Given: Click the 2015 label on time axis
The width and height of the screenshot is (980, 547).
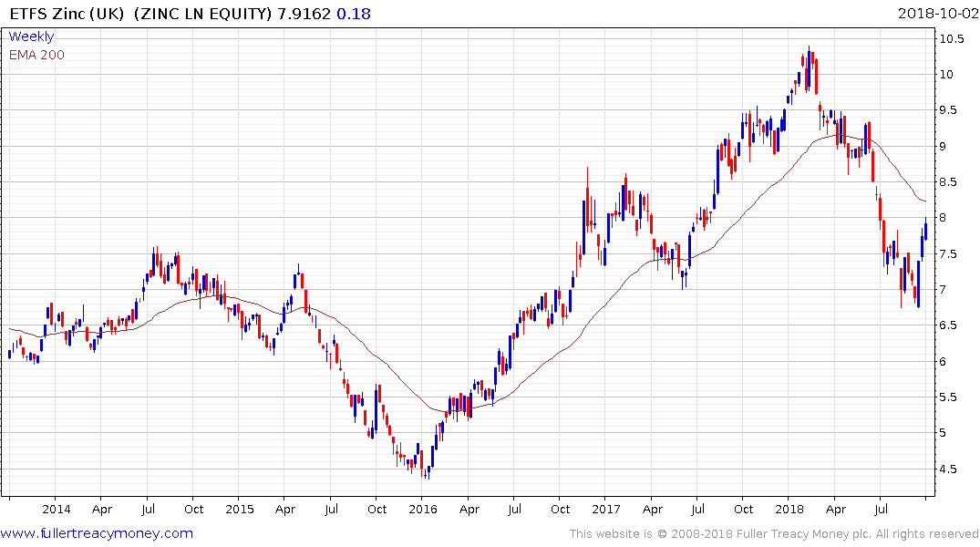Looking at the screenshot, I should [x=240, y=509].
